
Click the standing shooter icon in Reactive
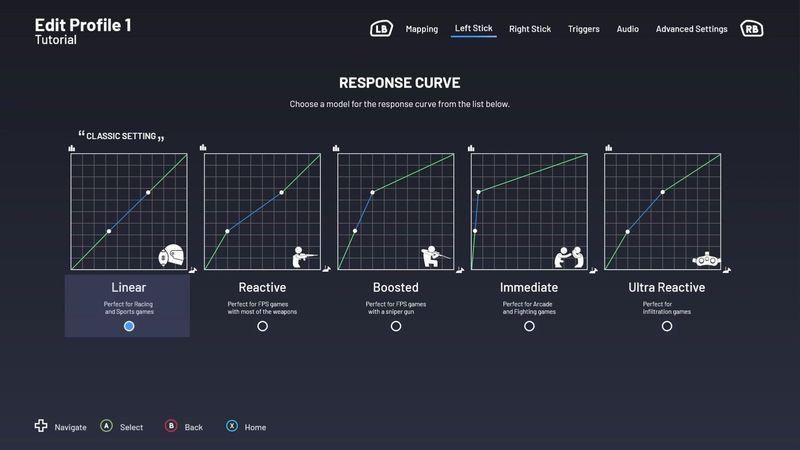pyautogui.click(x=304, y=257)
